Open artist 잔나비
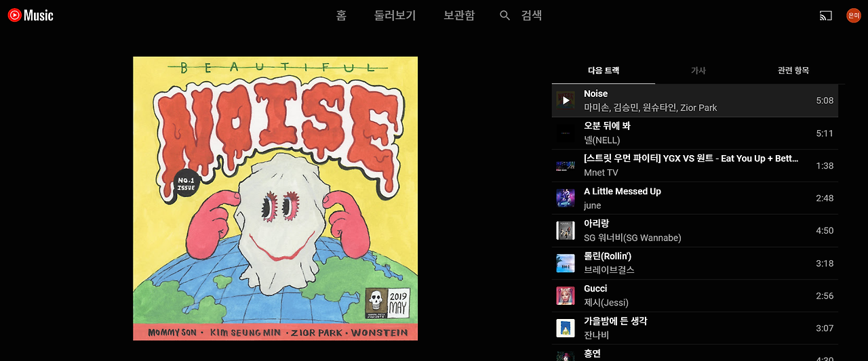 click(x=597, y=335)
